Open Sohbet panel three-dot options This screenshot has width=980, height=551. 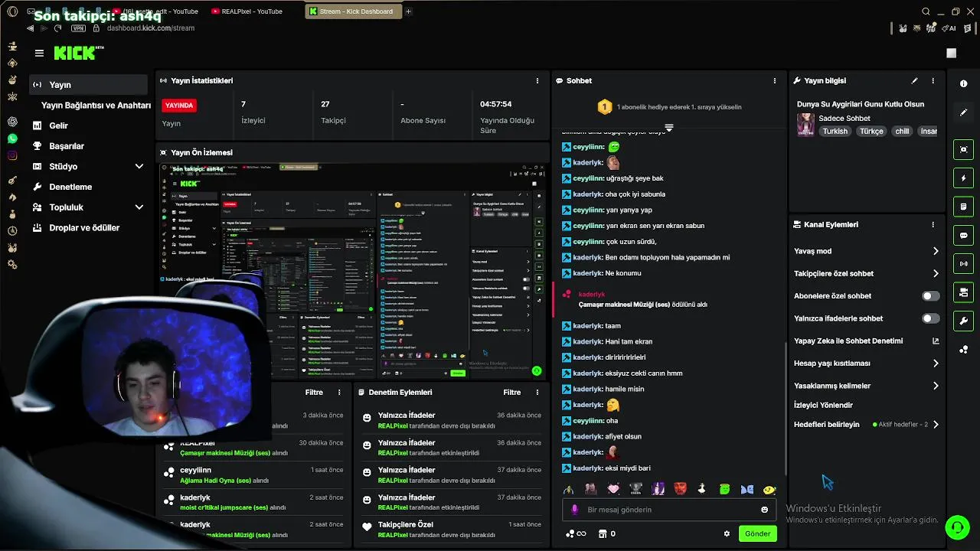pyautogui.click(x=774, y=80)
